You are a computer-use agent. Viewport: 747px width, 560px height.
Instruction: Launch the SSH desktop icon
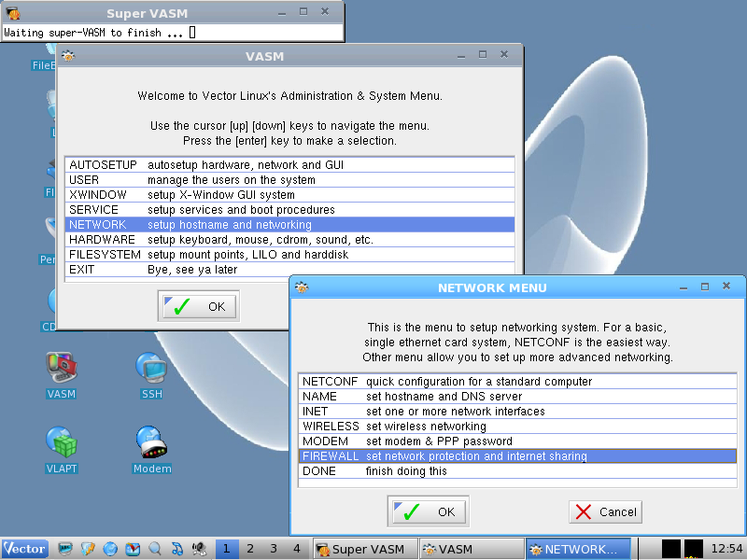pos(151,370)
